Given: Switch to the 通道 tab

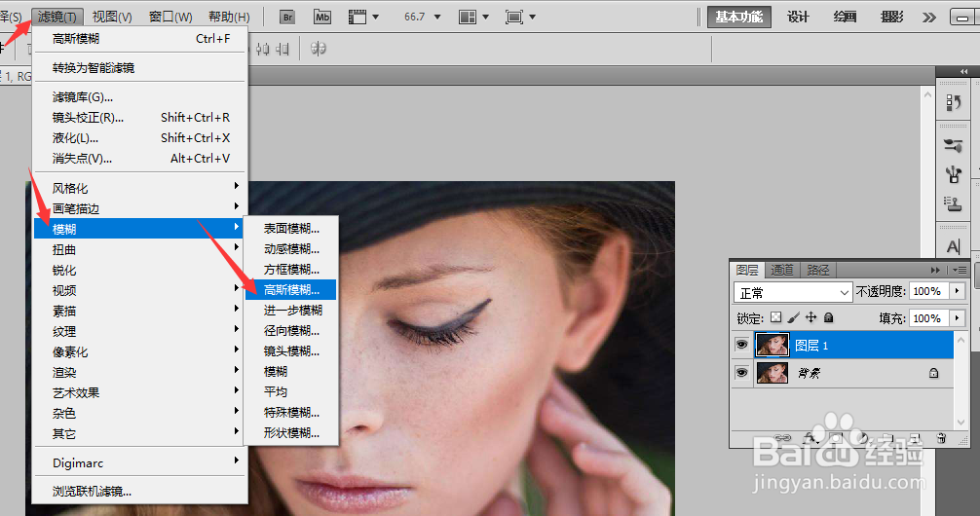Looking at the screenshot, I should click(x=782, y=270).
